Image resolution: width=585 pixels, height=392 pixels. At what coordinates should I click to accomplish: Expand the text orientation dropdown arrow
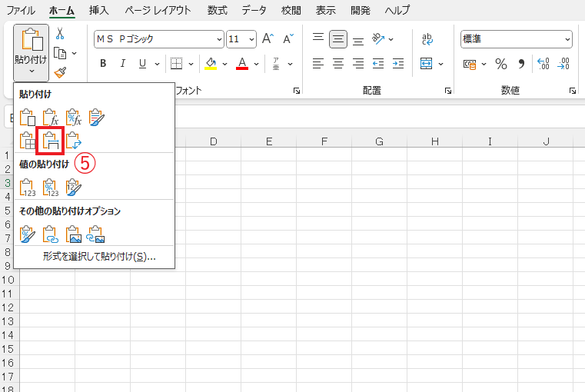(x=391, y=38)
